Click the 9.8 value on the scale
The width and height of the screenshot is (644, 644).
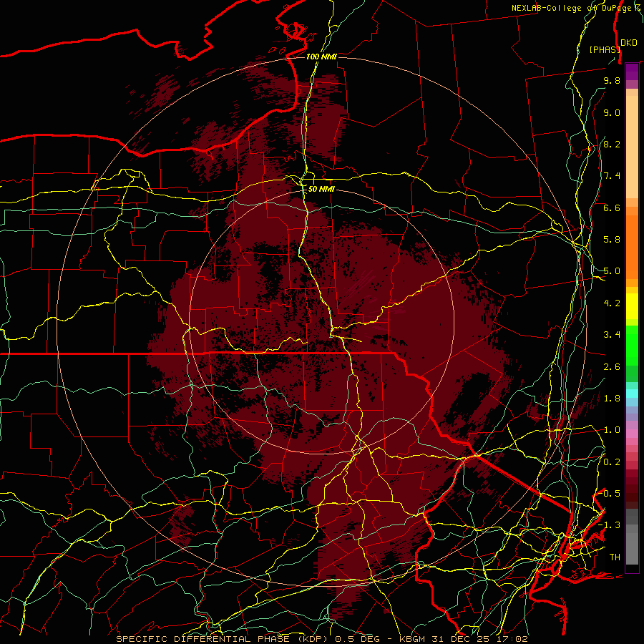[x=612, y=80]
